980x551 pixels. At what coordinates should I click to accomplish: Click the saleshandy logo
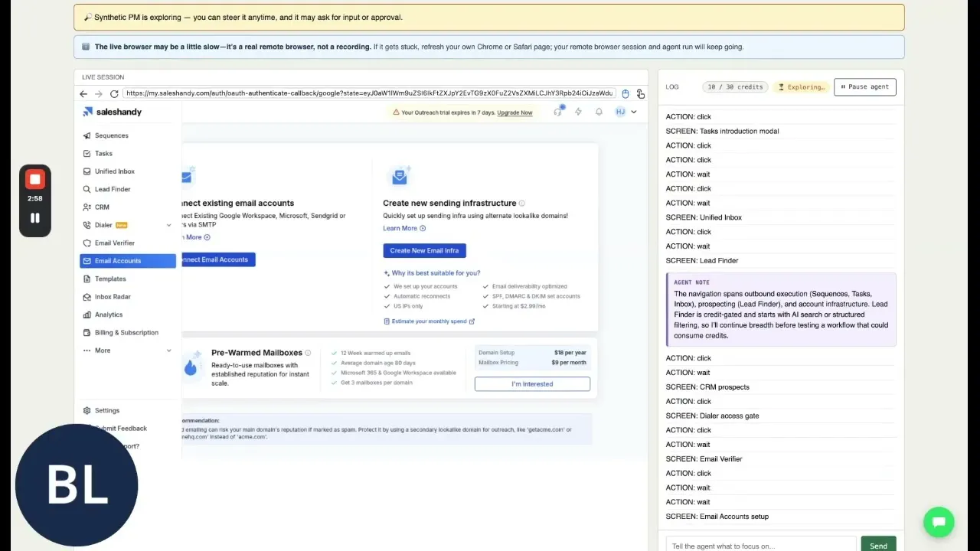point(113,112)
